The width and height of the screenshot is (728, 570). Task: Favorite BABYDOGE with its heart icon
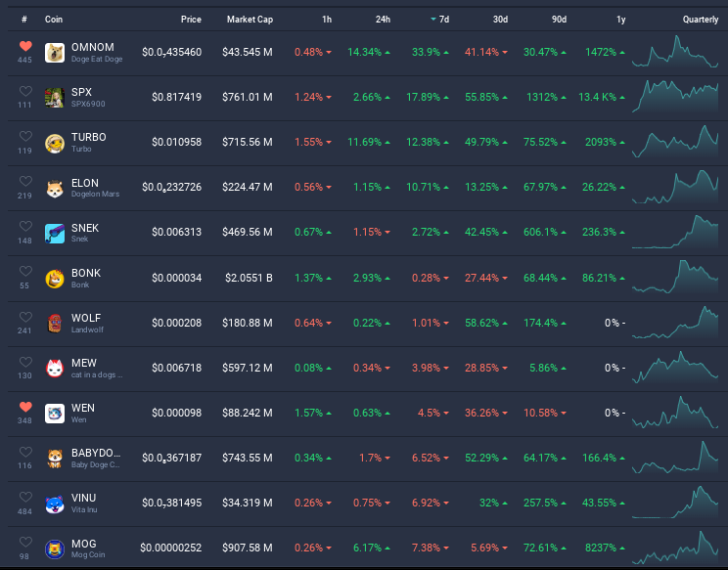[25, 452]
